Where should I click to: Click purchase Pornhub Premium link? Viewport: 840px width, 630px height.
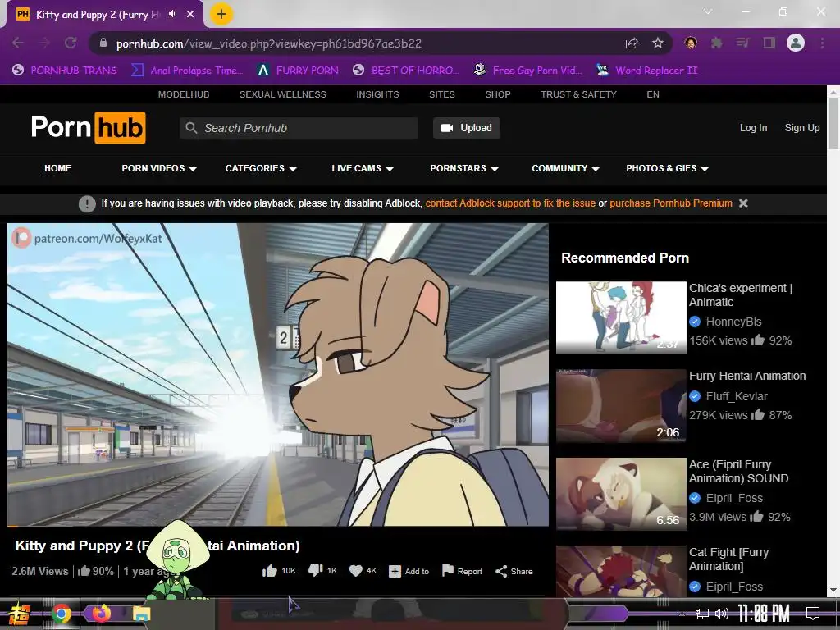click(x=671, y=203)
